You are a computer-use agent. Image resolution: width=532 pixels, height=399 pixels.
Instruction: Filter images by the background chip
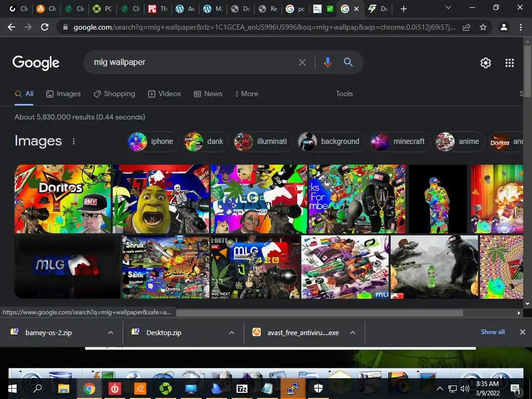331,141
